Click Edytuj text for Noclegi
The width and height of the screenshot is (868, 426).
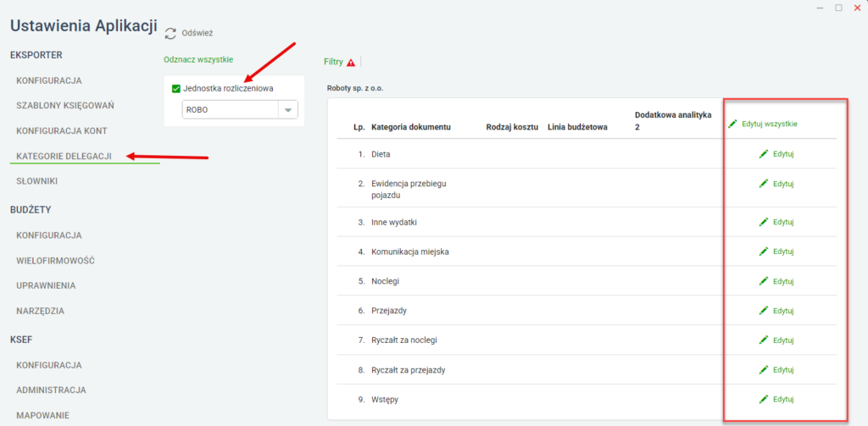(783, 281)
